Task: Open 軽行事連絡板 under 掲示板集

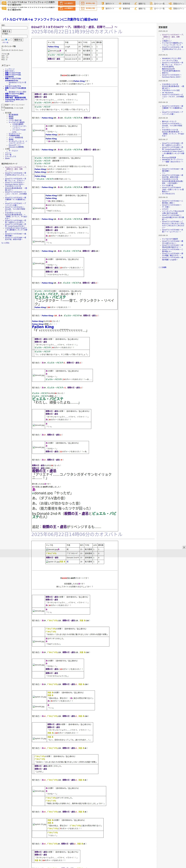Action: click(13, 115)
